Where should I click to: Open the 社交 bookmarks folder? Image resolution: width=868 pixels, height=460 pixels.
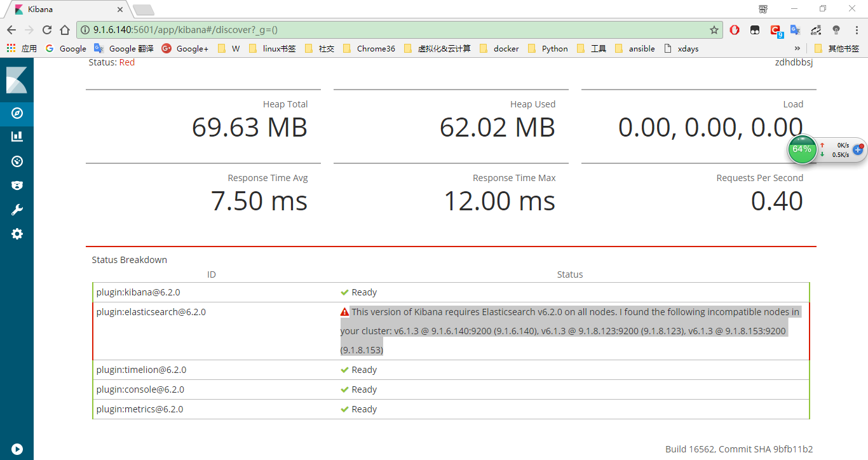[x=320, y=48]
